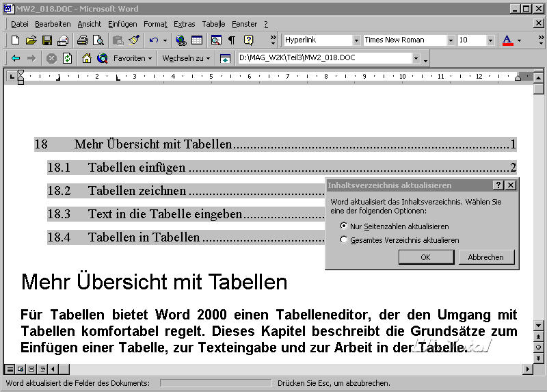Open the Ansicht menu
547x392 pixels.
pos(90,24)
